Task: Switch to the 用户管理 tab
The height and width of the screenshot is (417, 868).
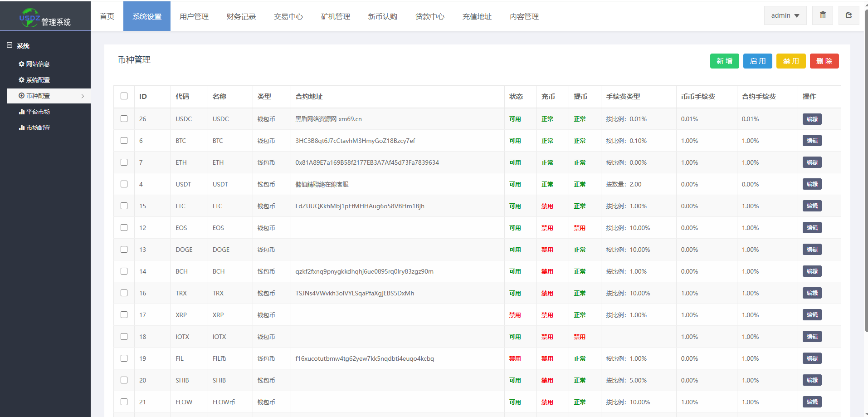Action: 194,16
